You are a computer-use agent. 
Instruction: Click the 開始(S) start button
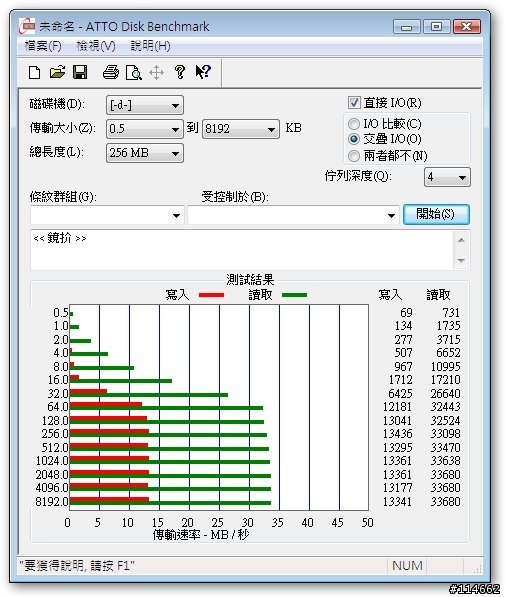click(x=436, y=214)
